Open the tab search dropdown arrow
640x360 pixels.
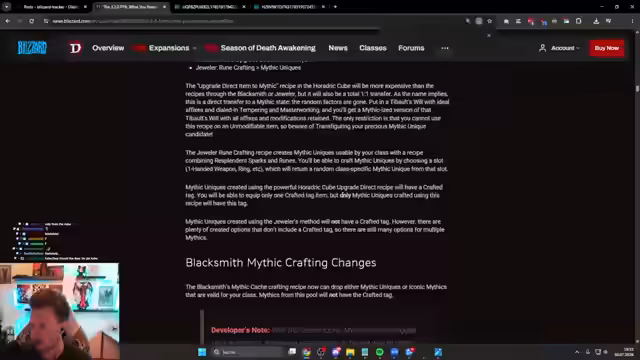[x=7, y=7]
